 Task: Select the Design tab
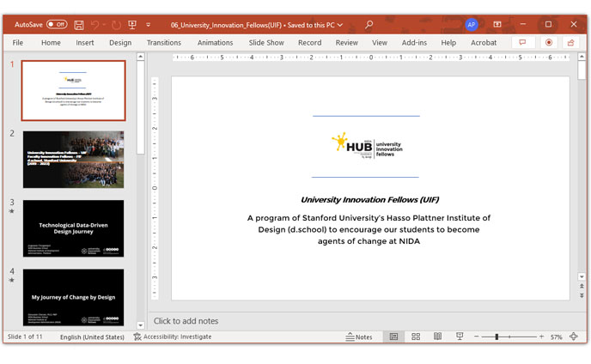(x=120, y=43)
